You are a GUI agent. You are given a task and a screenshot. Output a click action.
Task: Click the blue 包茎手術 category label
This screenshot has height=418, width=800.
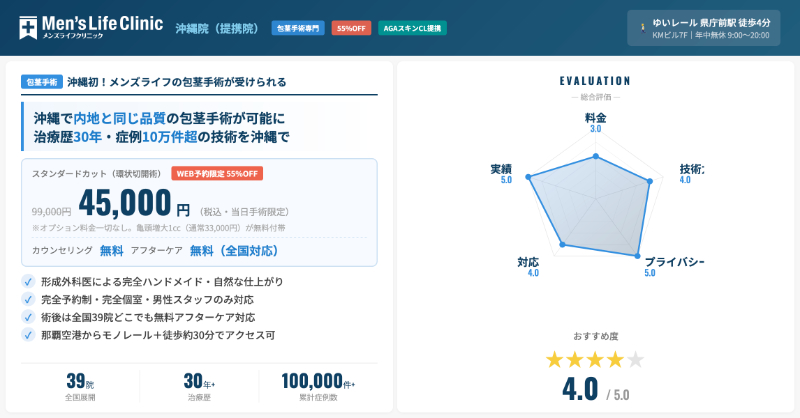(x=41, y=82)
